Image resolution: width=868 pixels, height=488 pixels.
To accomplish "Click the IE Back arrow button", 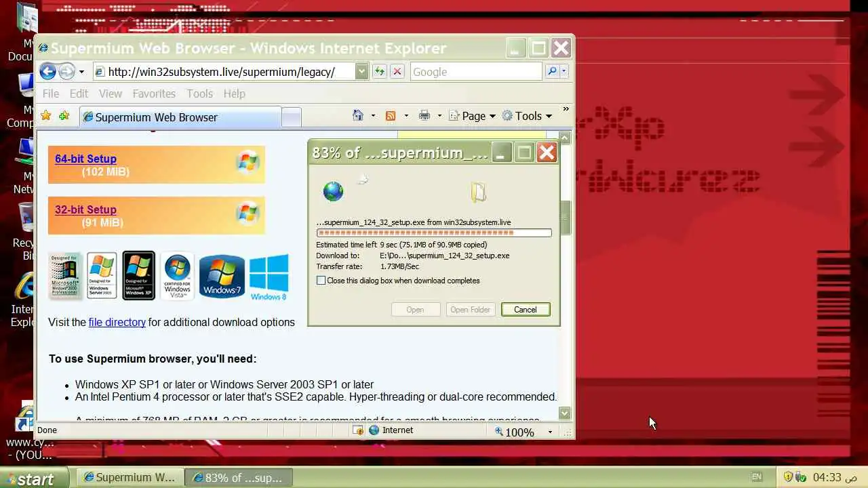I will click(47, 71).
